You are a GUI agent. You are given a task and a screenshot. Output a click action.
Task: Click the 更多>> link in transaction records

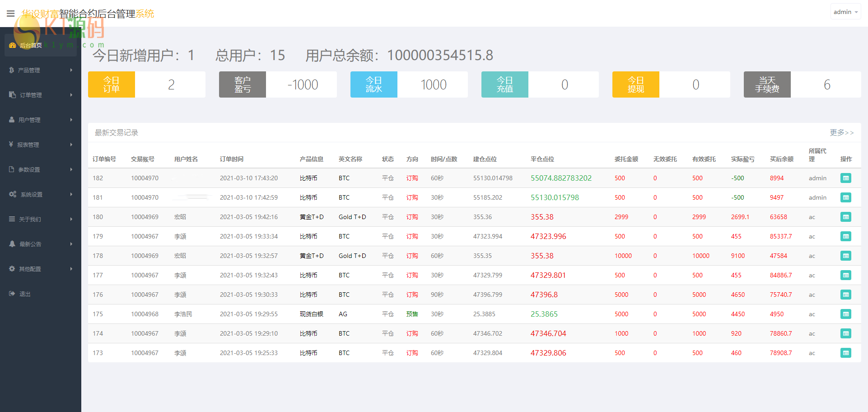pos(841,132)
